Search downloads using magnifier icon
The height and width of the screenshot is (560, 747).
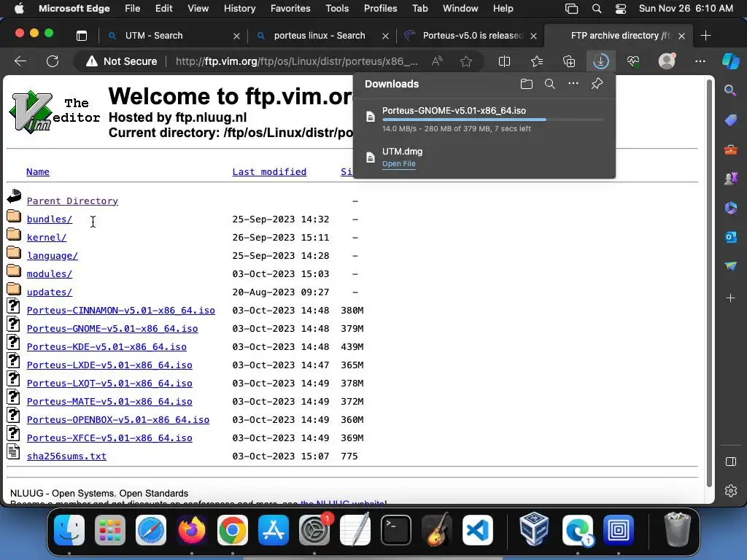(x=550, y=84)
